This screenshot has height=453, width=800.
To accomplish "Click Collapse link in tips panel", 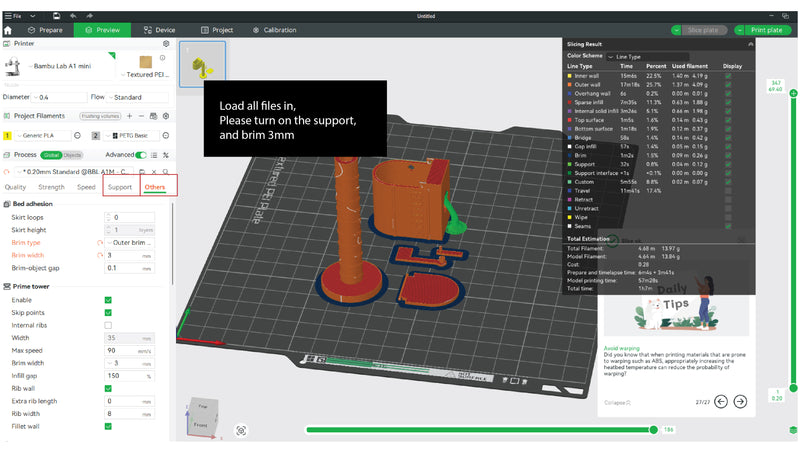I will (617, 403).
